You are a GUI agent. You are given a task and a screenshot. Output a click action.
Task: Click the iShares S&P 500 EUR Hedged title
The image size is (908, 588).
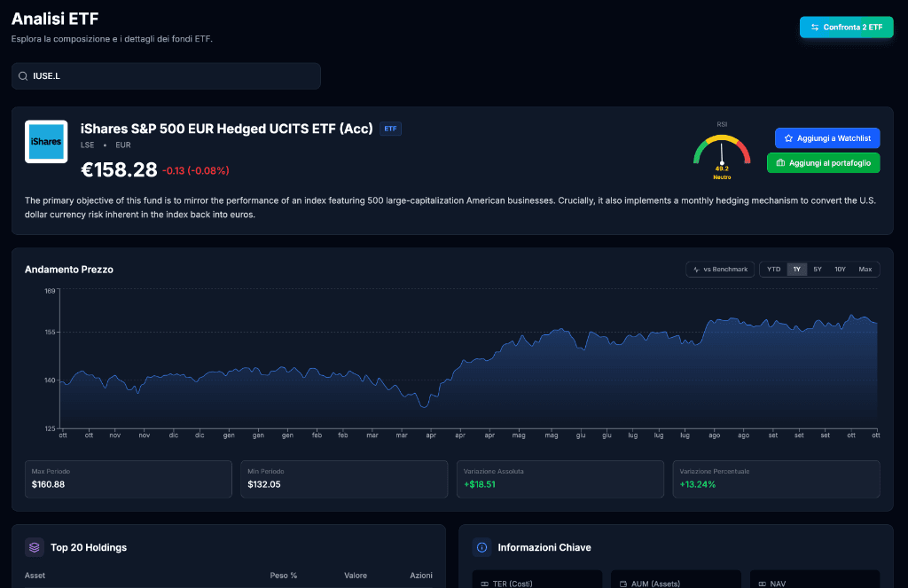pos(226,129)
